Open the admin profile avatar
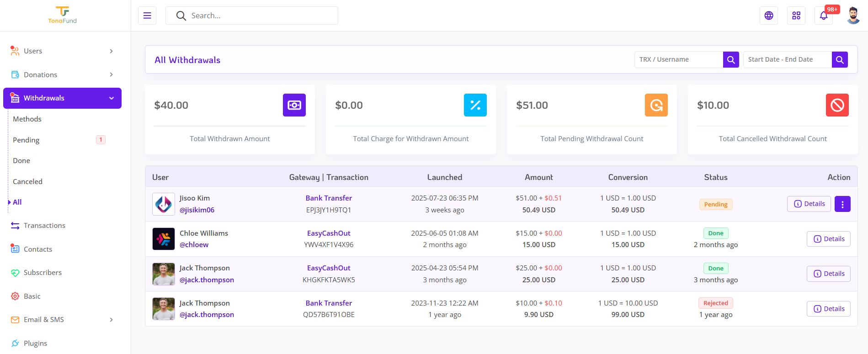868x354 pixels. click(853, 16)
